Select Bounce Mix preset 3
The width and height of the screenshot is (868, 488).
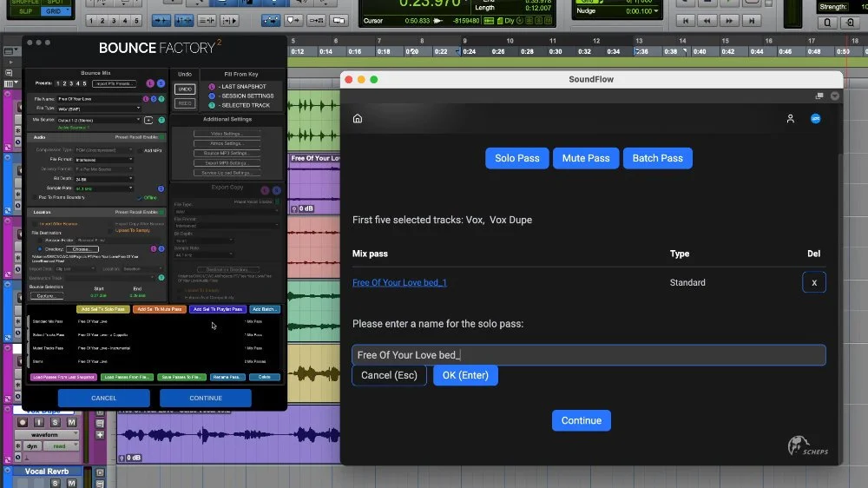coord(71,83)
